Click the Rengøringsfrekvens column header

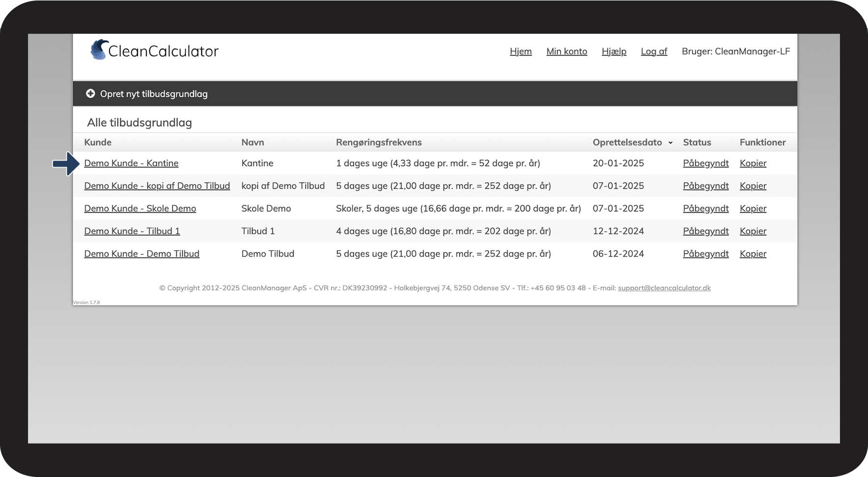tap(379, 142)
